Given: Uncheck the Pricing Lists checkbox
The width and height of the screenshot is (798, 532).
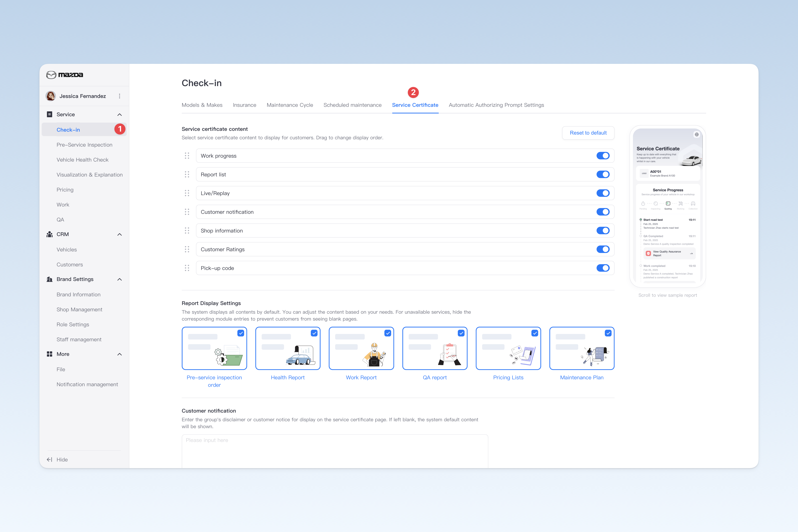Looking at the screenshot, I should tap(535, 333).
